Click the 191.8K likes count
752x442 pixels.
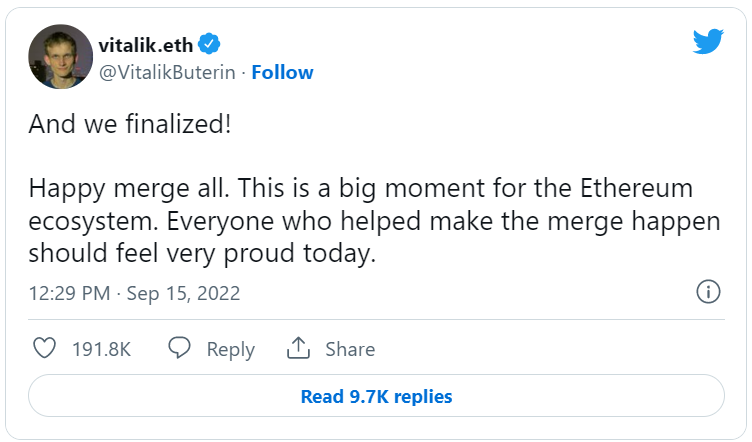101,349
